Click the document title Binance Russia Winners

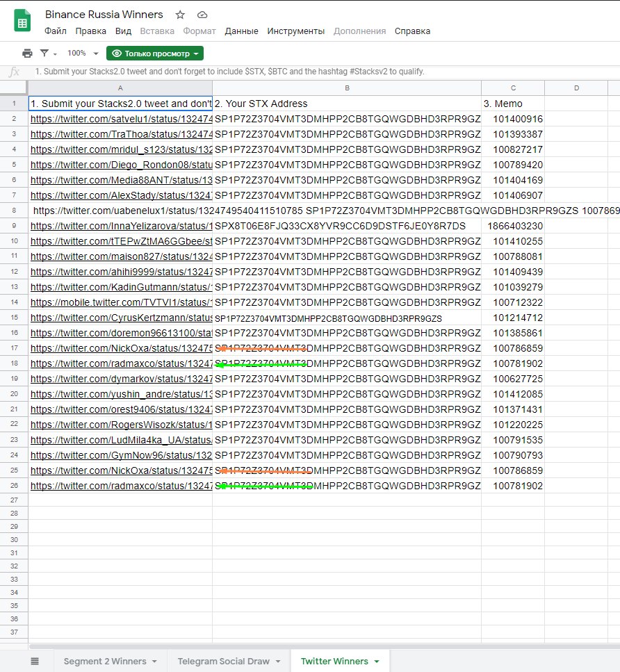click(104, 15)
